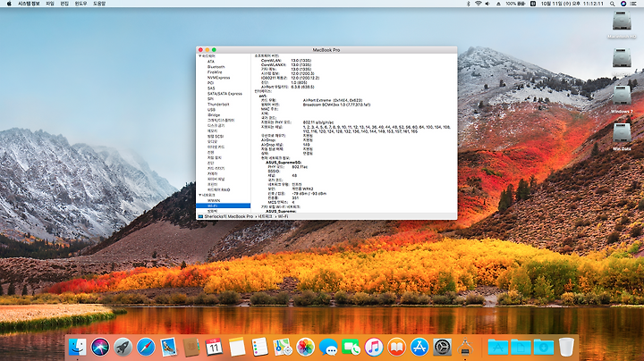Viewport: 644px width, 361px height.
Task: Open Calendar icon showing 11
Action: coord(214,347)
